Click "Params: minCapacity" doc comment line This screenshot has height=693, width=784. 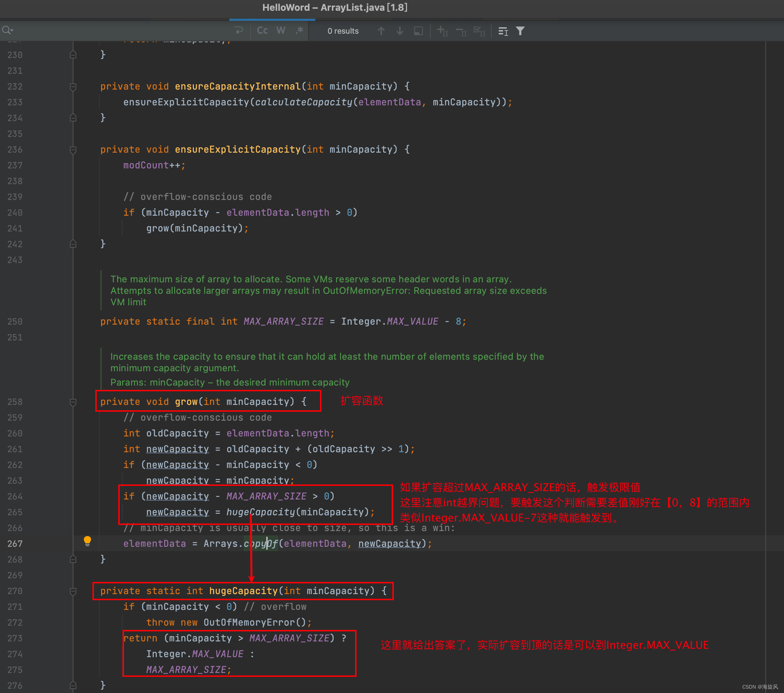[230, 382]
